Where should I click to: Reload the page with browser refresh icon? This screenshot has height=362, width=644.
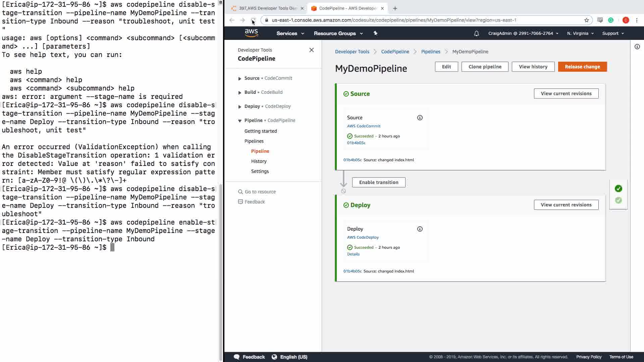[253, 20]
